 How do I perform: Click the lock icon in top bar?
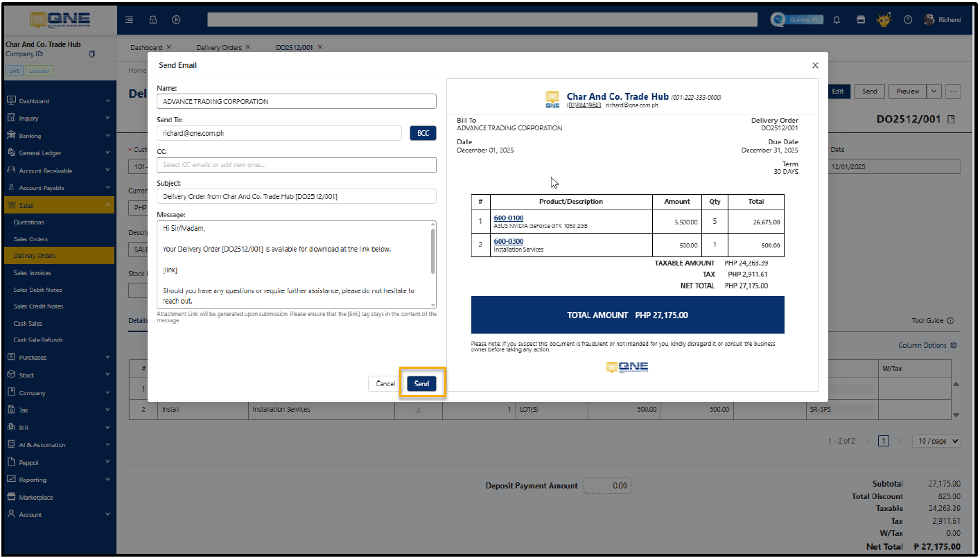click(x=153, y=20)
